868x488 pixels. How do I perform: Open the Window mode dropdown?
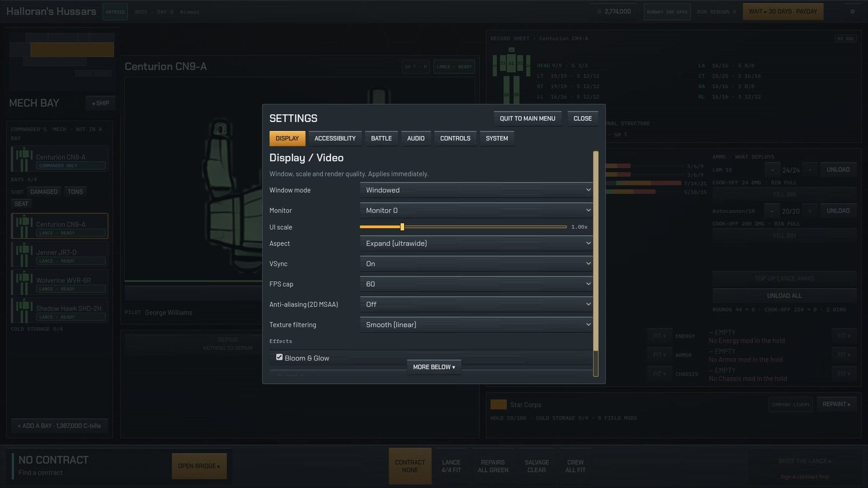pos(476,190)
